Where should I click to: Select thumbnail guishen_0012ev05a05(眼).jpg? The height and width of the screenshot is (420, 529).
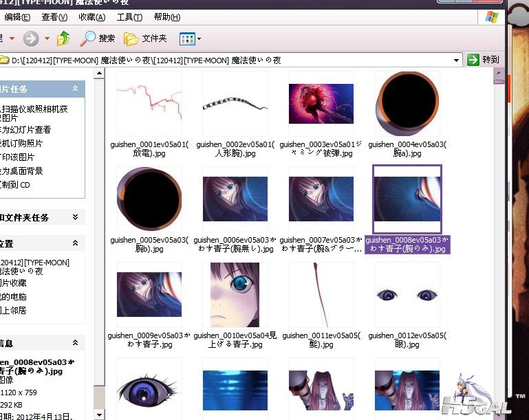[x=407, y=295]
